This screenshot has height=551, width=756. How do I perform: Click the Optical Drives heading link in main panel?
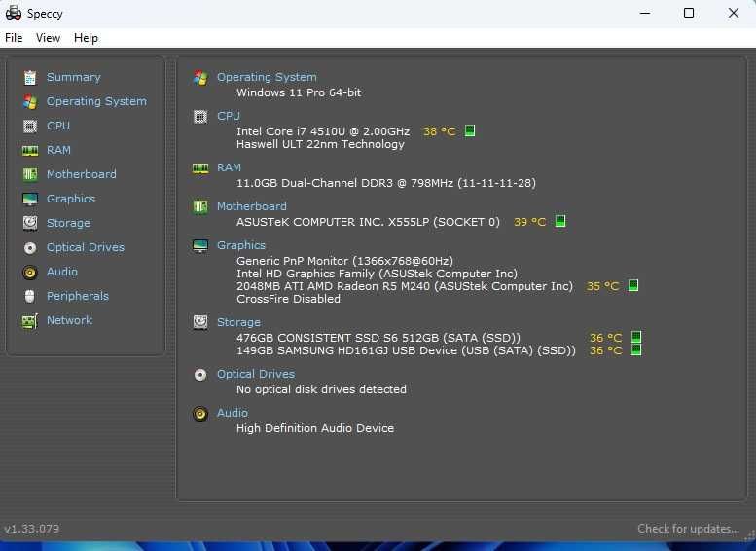(x=256, y=375)
